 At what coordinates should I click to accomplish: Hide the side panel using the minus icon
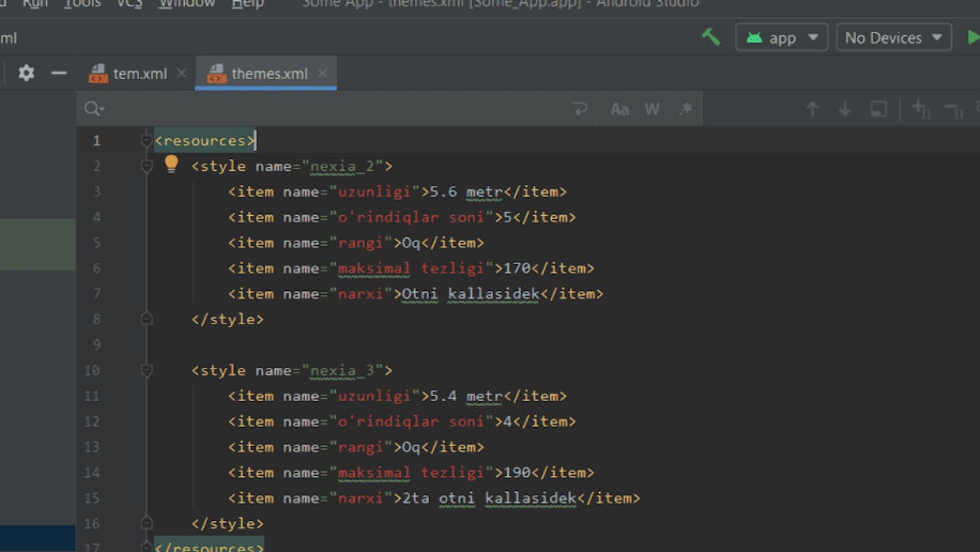(59, 73)
